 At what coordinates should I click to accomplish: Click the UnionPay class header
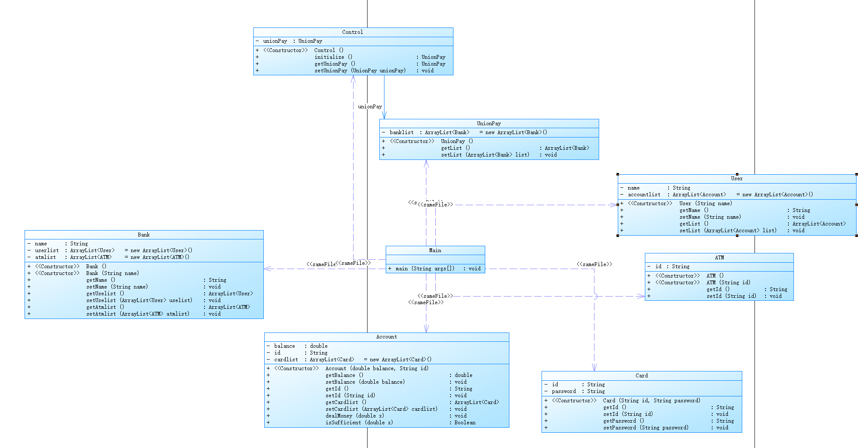click(x=489, y=124)
